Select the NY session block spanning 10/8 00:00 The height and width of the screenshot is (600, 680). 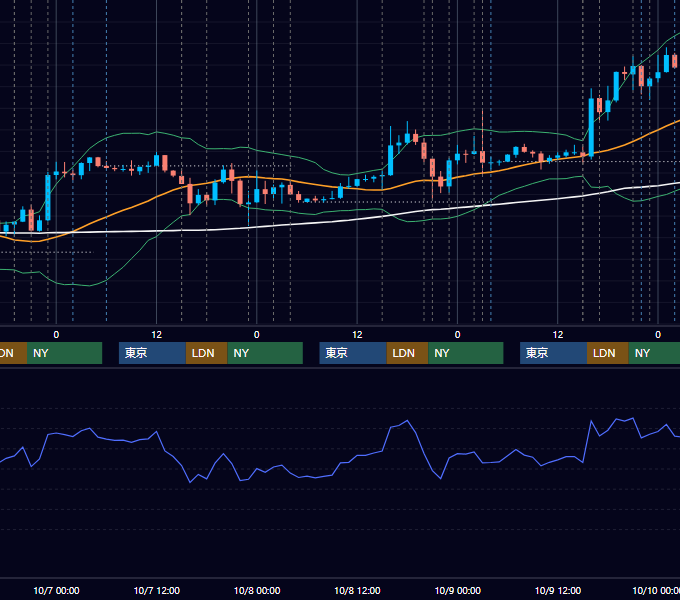coord(265,353)
